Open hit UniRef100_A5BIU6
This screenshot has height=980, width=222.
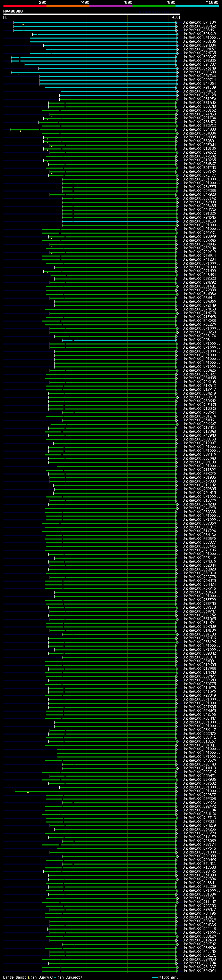coord(199,41)
